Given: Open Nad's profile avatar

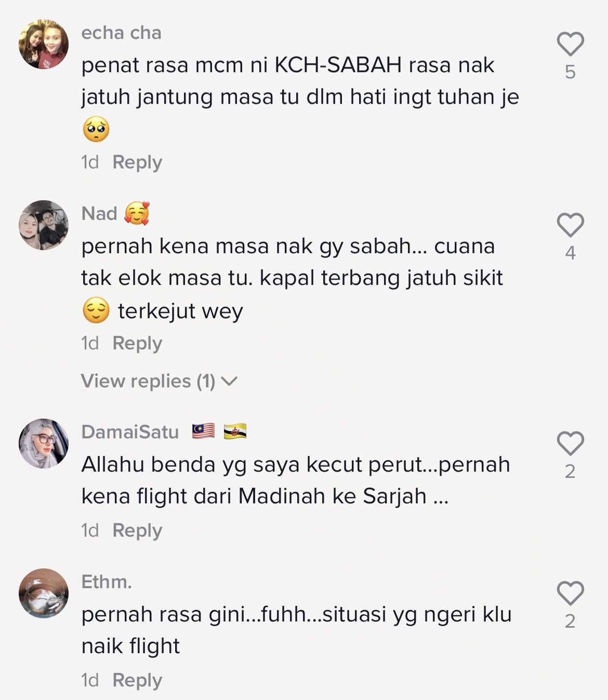Looking at the screenshot, I should click(44, 225).
